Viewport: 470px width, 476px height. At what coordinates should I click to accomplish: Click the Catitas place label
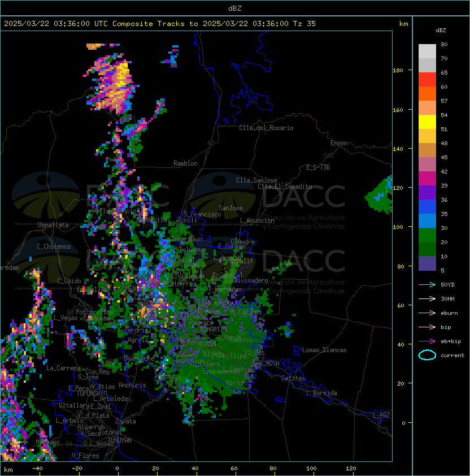click(x=293, y=378)
